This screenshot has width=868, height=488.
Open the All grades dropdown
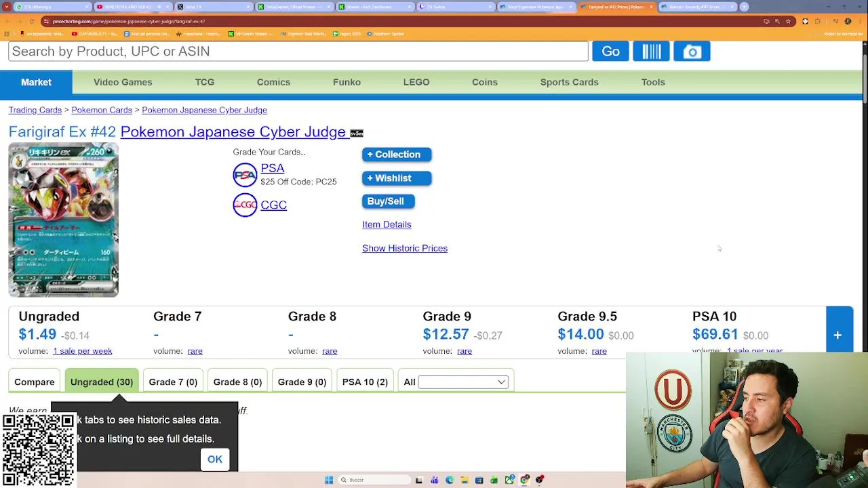click(x=463, y=382)
